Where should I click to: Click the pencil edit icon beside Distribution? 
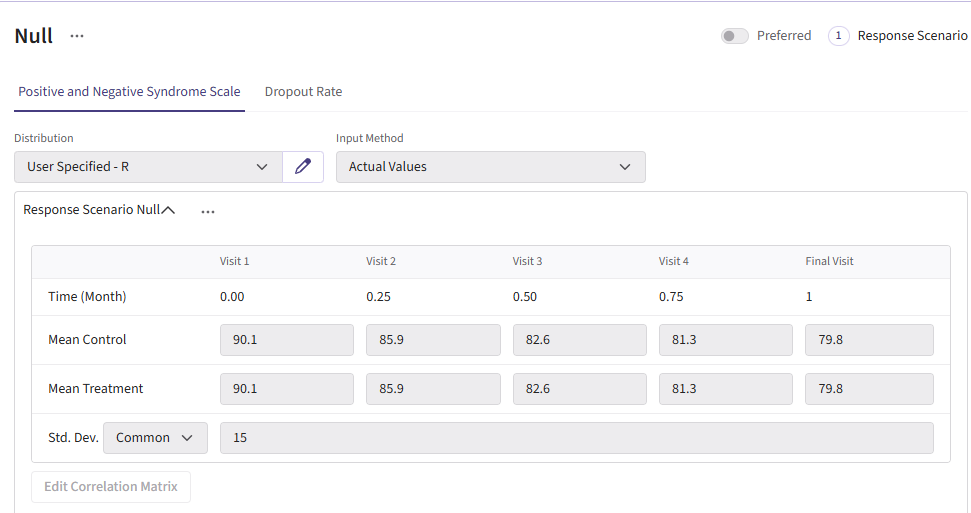[303, 167]
